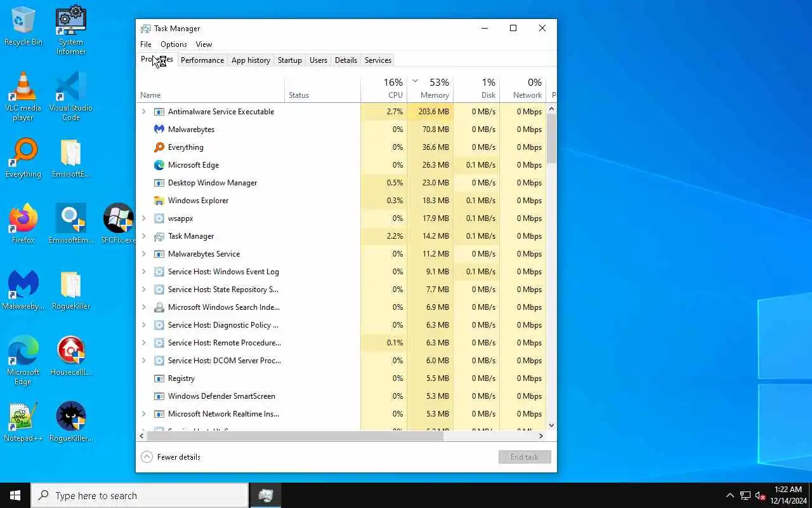Expand the Antimalware Service Executable group

[x=143, y=111]
